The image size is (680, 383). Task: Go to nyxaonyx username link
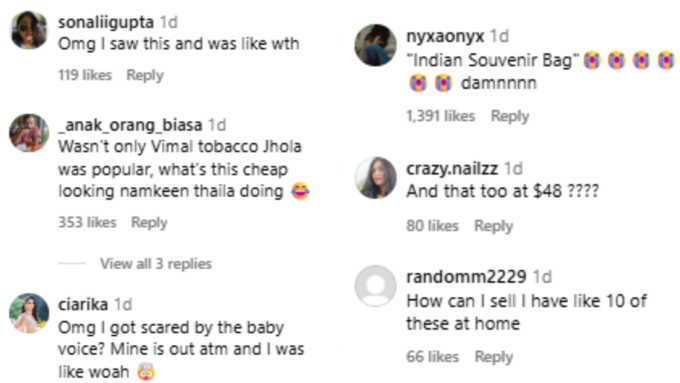point(445,36)
